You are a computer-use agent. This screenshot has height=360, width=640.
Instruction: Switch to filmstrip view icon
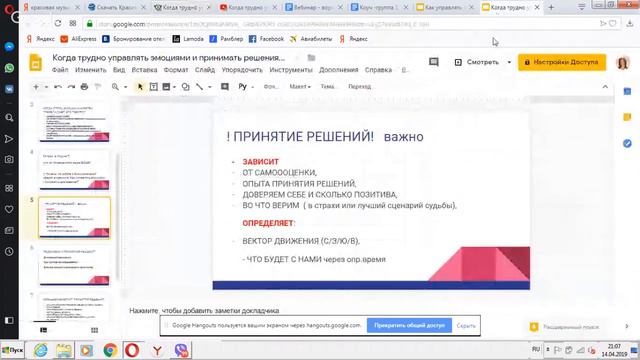point(44,330)
